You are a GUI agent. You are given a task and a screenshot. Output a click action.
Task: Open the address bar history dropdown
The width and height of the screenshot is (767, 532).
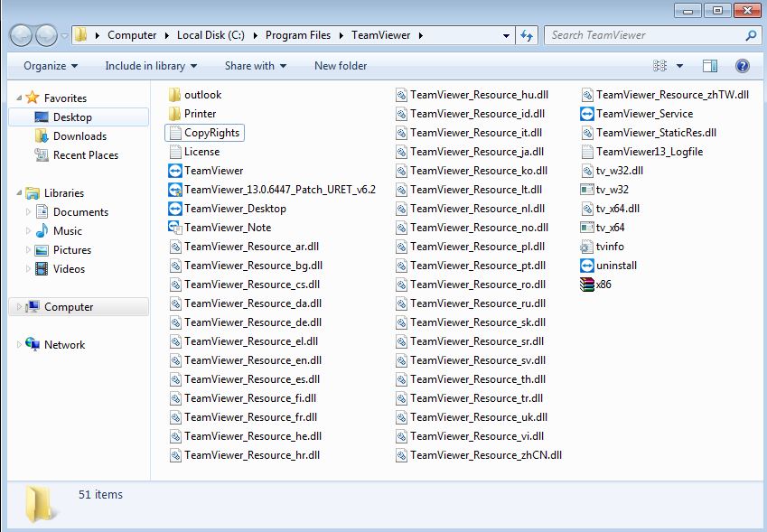506,36
